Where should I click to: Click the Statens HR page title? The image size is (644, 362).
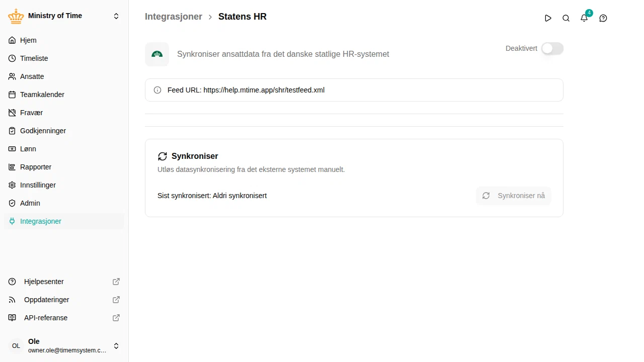click(x=243, y=17)
